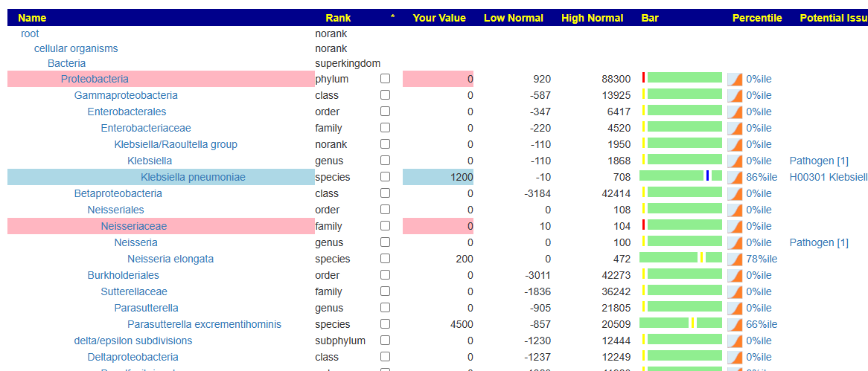
Task: Select the Neisseria elongata checkbox
Action: coord(386,258)
